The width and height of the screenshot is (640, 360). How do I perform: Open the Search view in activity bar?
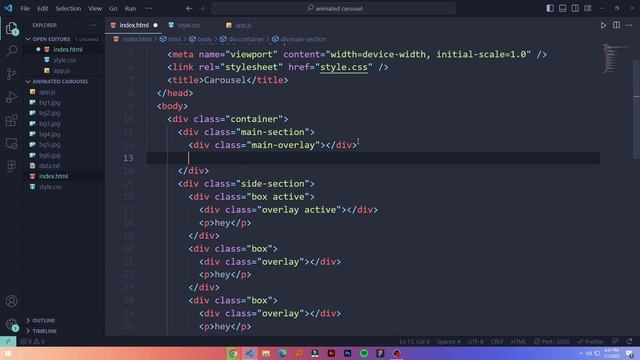tap(11, 51)
